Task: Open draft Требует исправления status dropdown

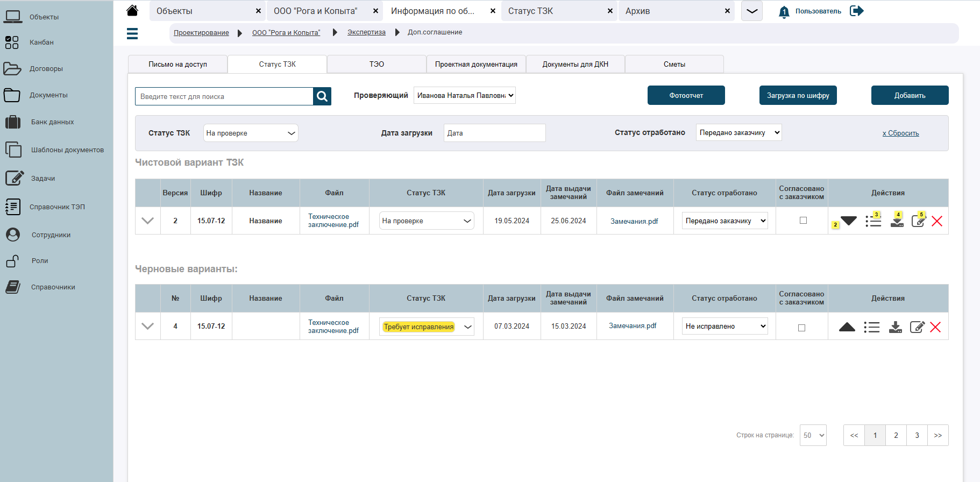Action: (427, 327)
